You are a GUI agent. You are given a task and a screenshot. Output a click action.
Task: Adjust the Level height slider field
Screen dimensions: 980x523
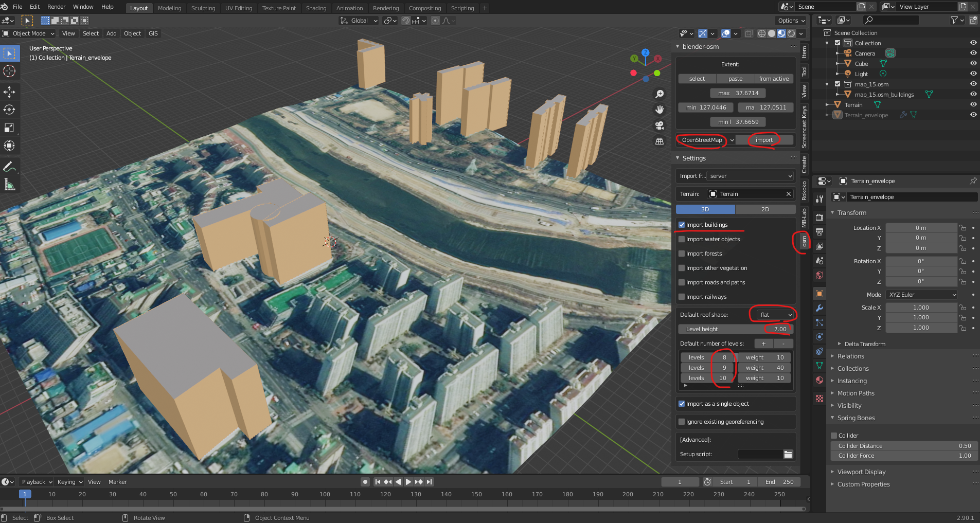point(735,329)
